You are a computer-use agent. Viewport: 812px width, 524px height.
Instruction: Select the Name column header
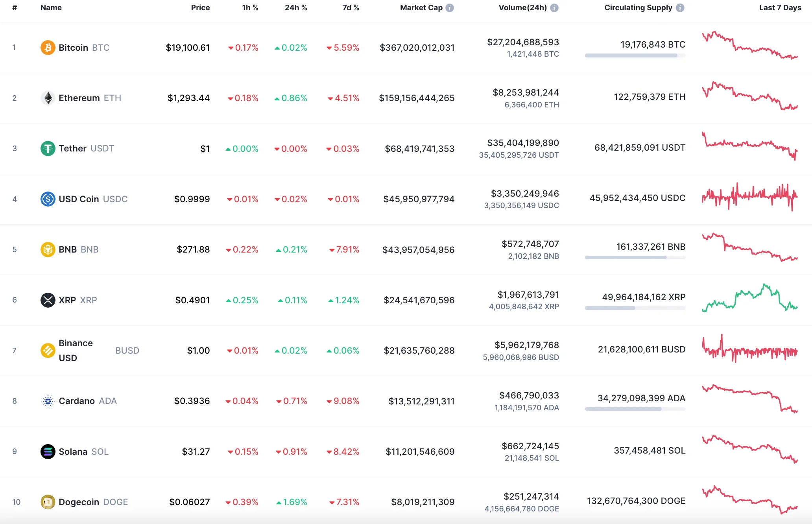pyautogui.click(x=51, y=7)
